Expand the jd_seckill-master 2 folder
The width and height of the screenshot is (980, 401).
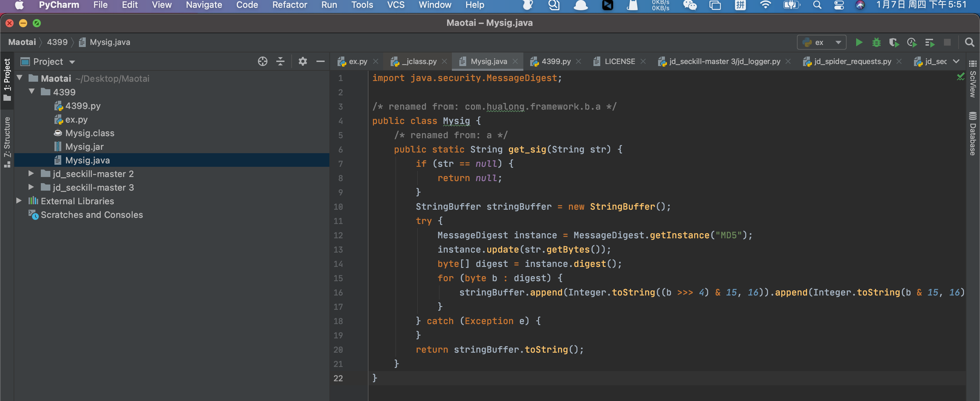coord(31,174)
